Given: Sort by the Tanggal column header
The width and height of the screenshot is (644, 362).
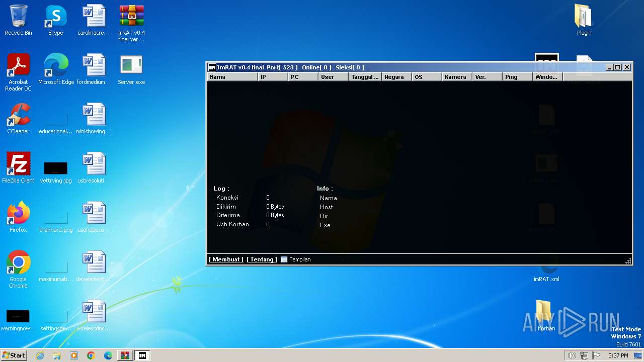Looking at the screenshot, I should [365, 77].
